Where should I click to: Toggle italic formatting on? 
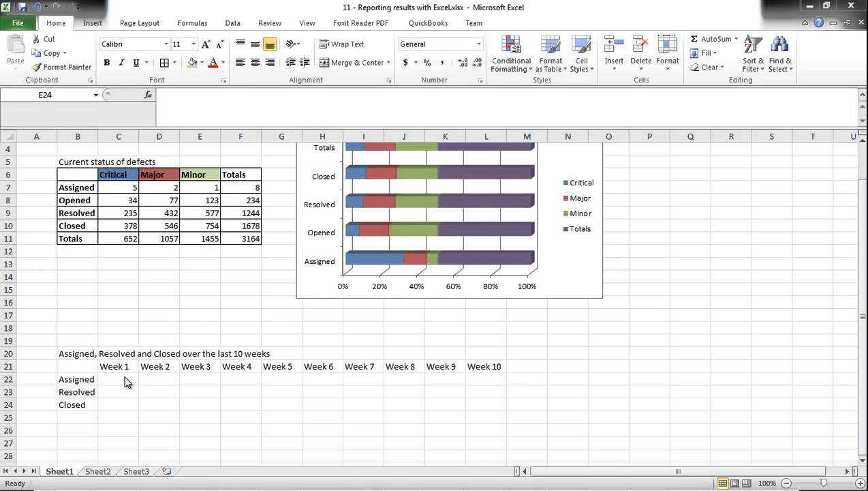click(121, 62)
